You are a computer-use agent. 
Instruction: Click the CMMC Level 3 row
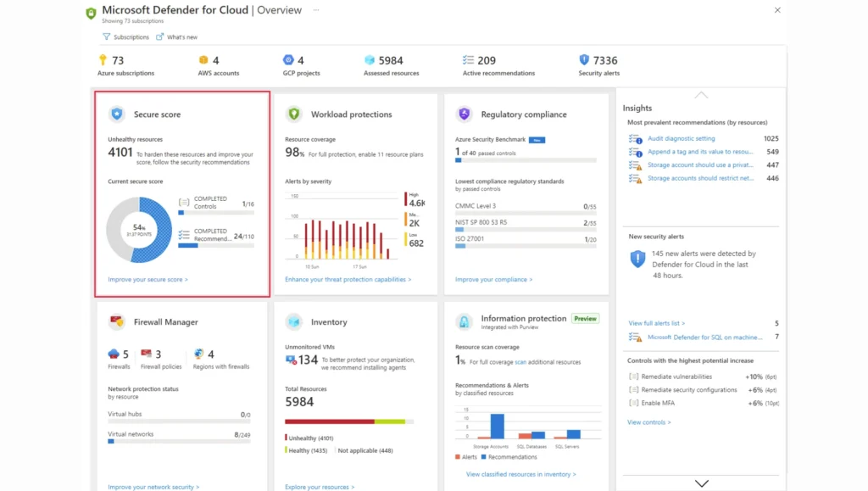[x=526, y=209]
